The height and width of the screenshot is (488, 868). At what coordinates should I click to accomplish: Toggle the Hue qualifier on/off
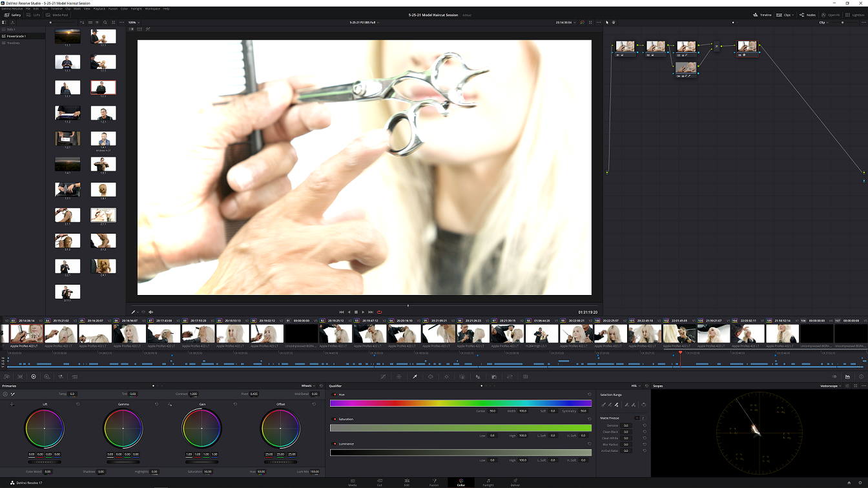point(334,394)
